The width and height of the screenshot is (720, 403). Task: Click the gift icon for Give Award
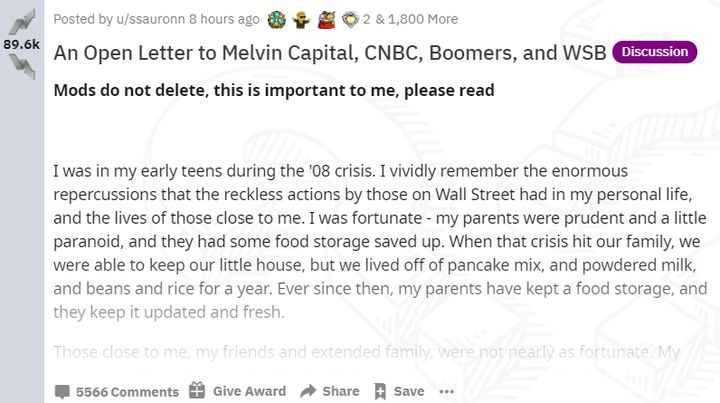tap(197, 390)
